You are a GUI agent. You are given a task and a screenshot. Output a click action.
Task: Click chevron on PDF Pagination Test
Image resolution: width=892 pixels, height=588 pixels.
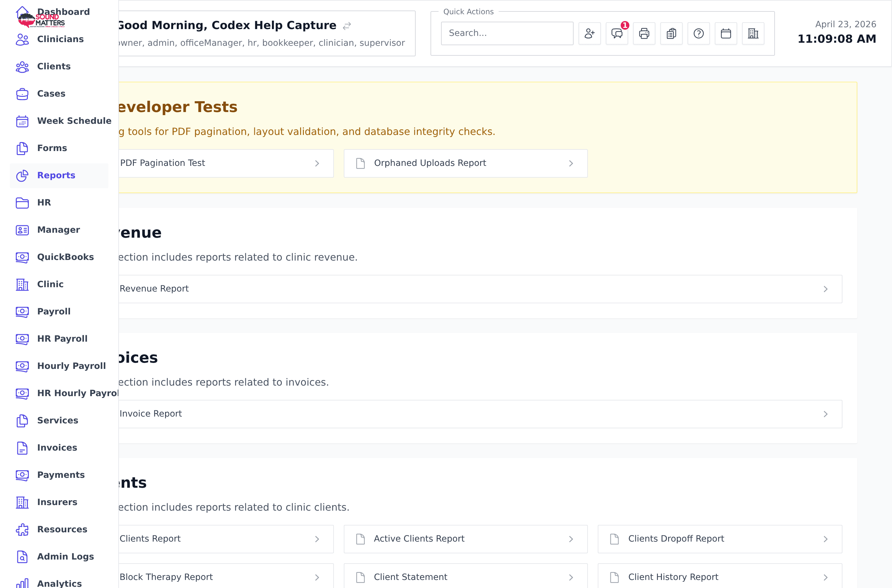317,163
